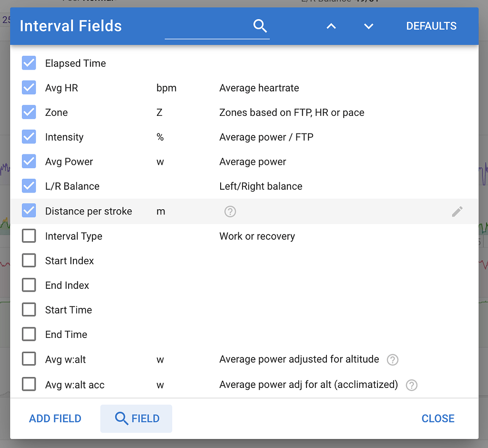The width and height of the screenshot is (488, 448).
Task: Enable the Interval Type field
Action: pyautogui.click(x=29, y=236)
